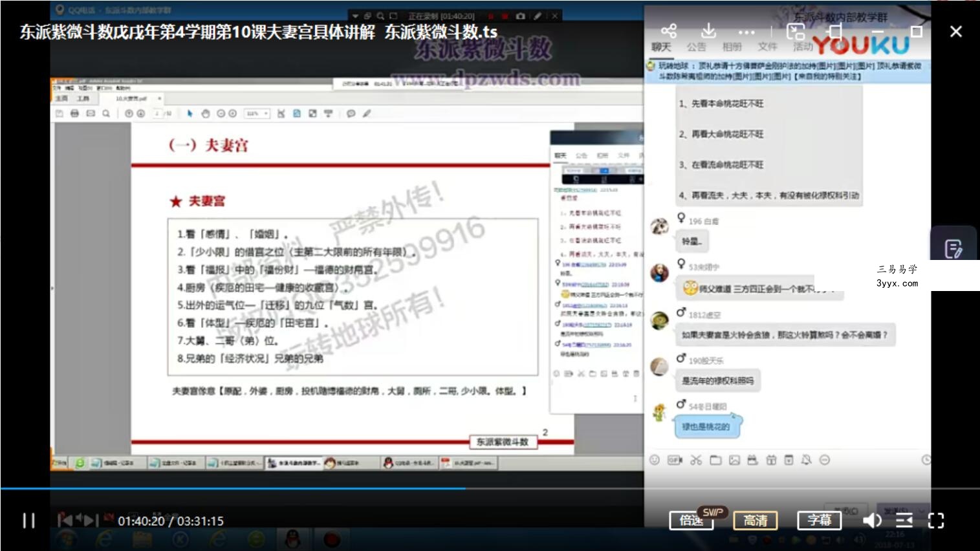Screen dimensions: 980x551
Task: Open the three-dot more options menu
Action: 746,32
